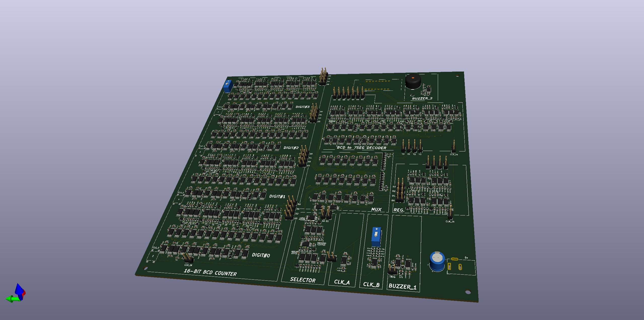Click the 'CLK_A' silkscreen label
Screen dimensions: 644x320
[342, 282]
